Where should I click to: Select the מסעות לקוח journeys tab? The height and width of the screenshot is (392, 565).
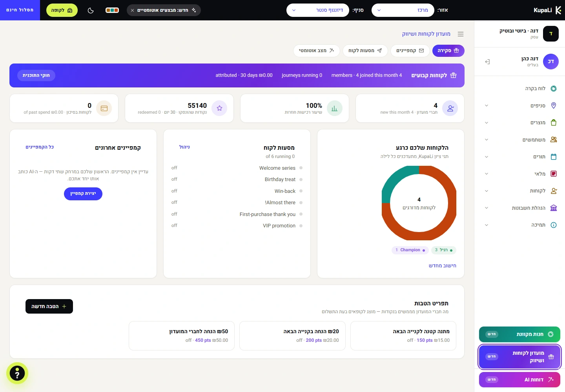[x=365, y=51]
